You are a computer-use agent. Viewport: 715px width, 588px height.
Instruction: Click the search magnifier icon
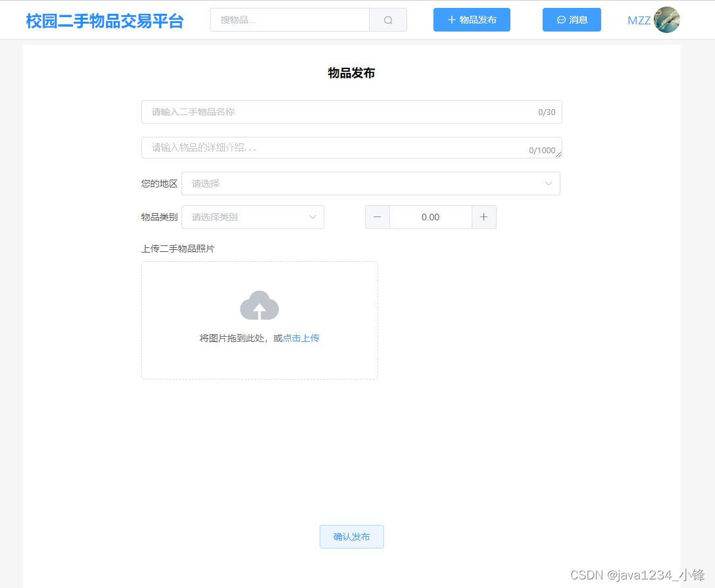[x=388, y=20]
